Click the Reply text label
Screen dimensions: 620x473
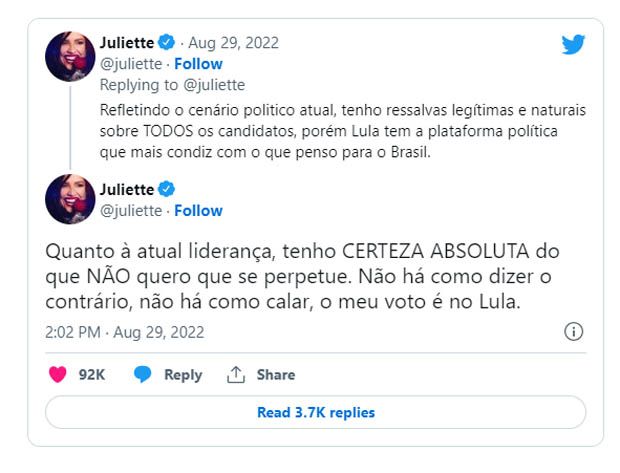tap(183, 374)
